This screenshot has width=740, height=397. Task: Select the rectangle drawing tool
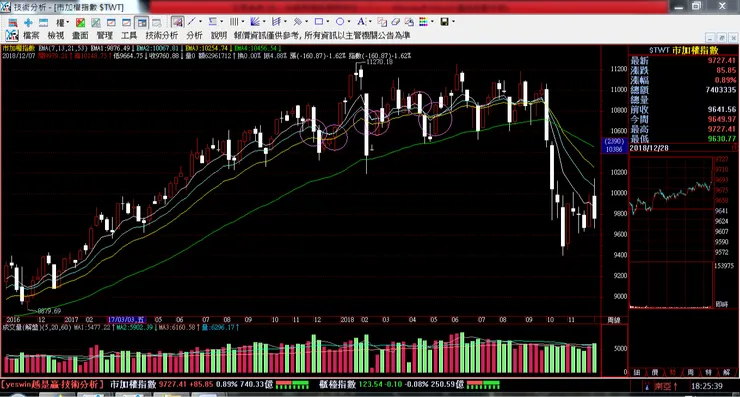[x=319, y=22]
